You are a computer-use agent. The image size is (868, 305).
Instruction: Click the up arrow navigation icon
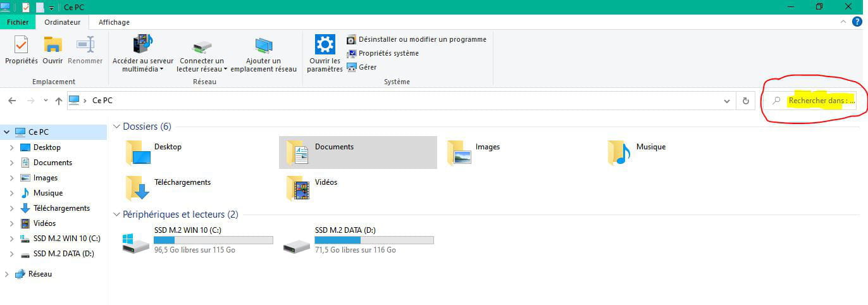pos(59,101)
